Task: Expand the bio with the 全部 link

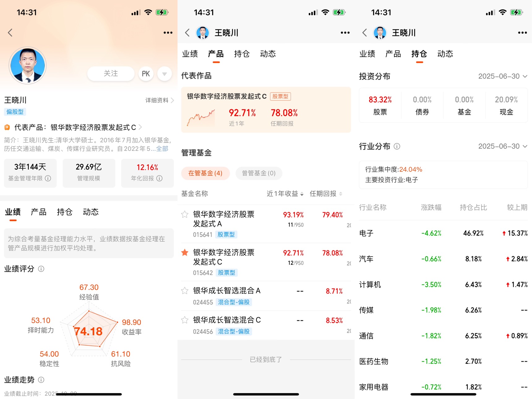Action: 162,149
